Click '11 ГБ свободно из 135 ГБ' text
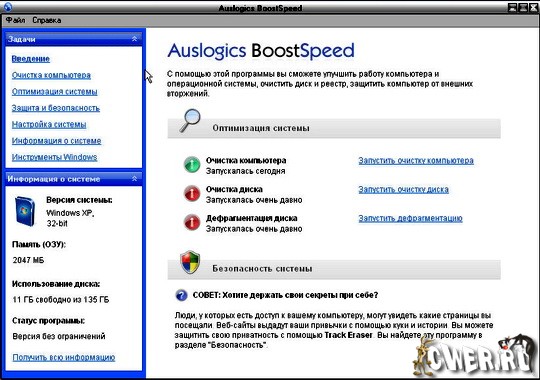540x380 pixels. (x=61, y=300)
